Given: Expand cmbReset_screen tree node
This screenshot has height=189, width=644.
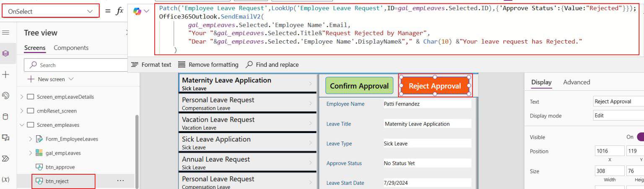Looking at the screenshot, I should (x=22, y=111).
